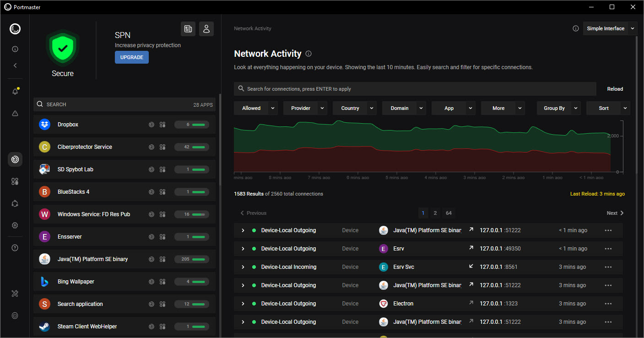Open notifications bell in sidebar
This screenshot has height=338, width=644.
coord(15,92)
